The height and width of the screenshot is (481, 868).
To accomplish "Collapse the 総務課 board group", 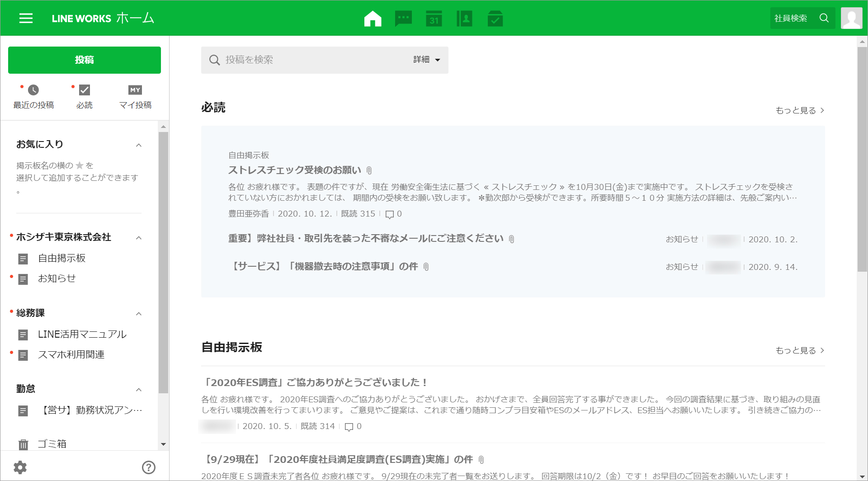I will coord(139,314).
